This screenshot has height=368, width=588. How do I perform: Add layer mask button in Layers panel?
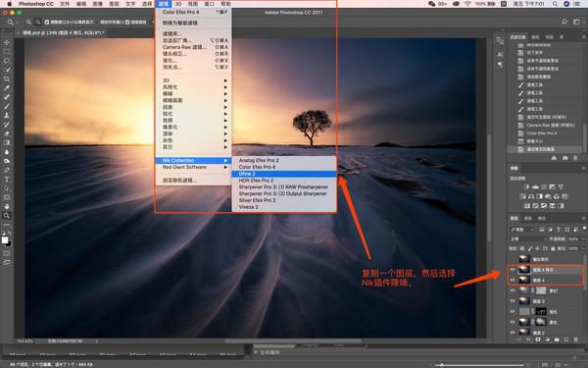538,340
